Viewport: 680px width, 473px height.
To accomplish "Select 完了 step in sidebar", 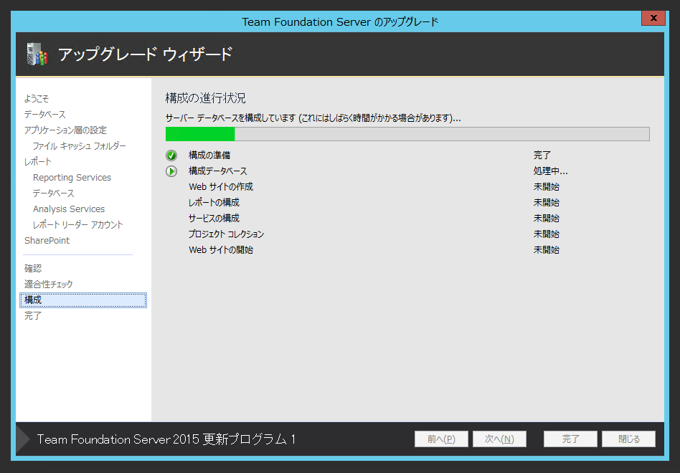I will click(x=33, y=316).
